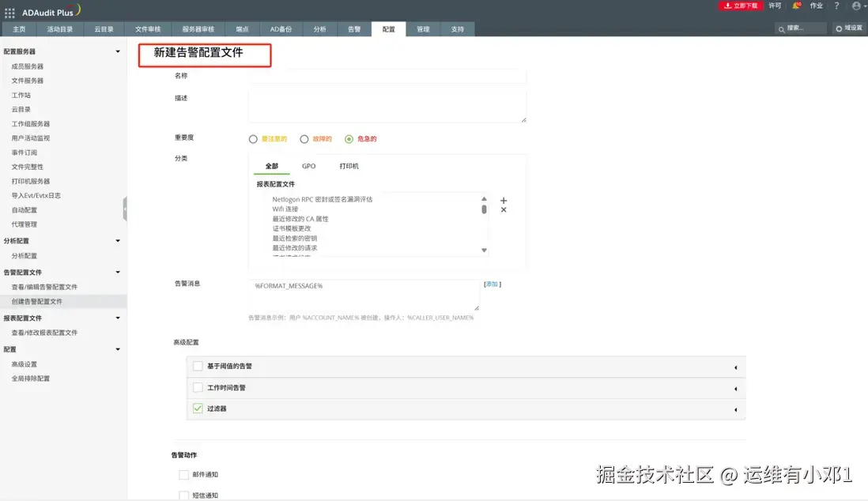The image size is (868, 501).
Task: Open the apps grid icon top left
Action: pos(9,11)
